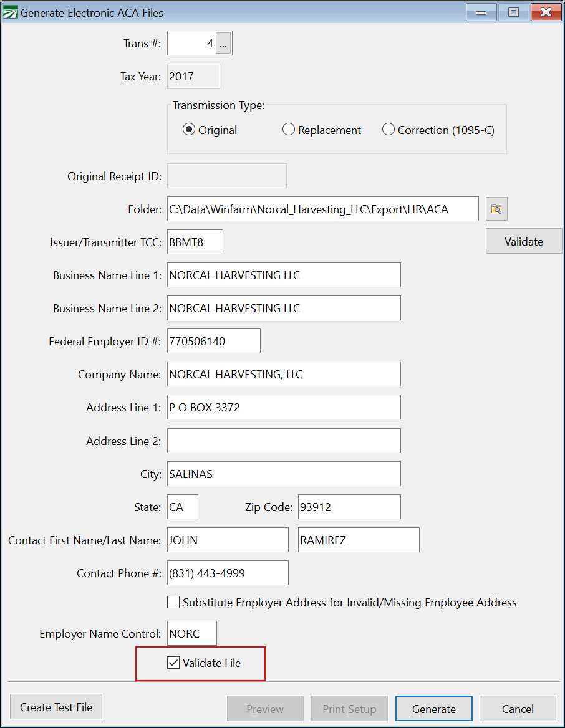Edit the Federal Employer ID # field
This screenshot has width=565, height=728.
pos(214,342)
